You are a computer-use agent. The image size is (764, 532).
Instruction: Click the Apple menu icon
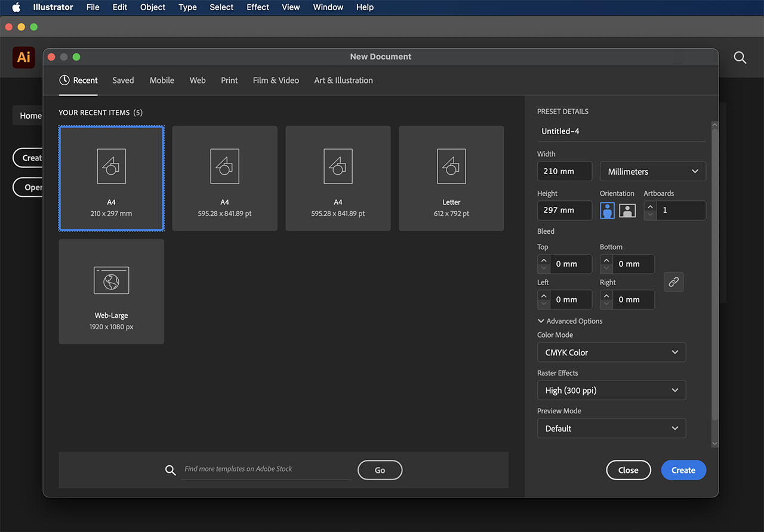click(x=16, y=7)
